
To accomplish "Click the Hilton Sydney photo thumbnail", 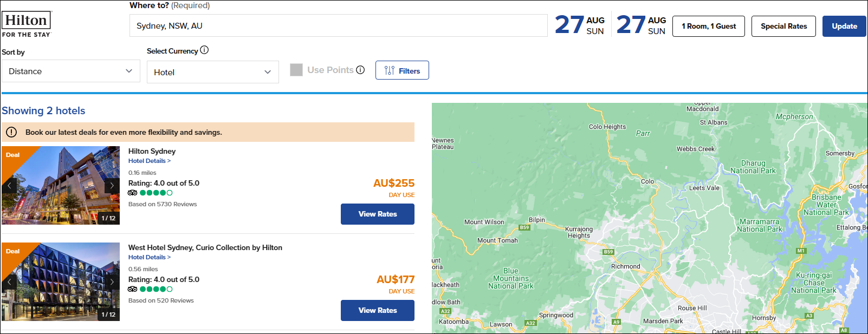I will point(61,185).
